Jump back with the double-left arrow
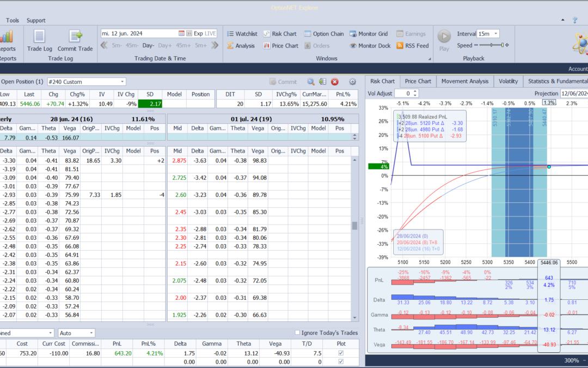 (104, 45)
